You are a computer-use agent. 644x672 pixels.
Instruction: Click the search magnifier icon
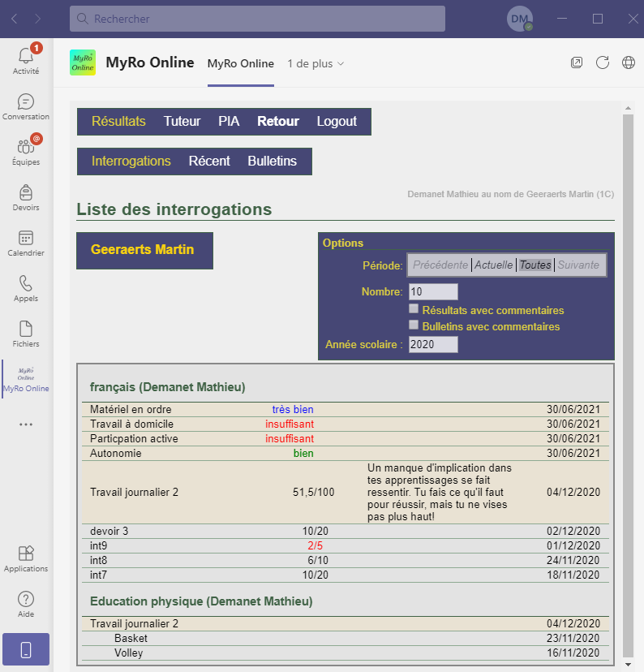82,19
